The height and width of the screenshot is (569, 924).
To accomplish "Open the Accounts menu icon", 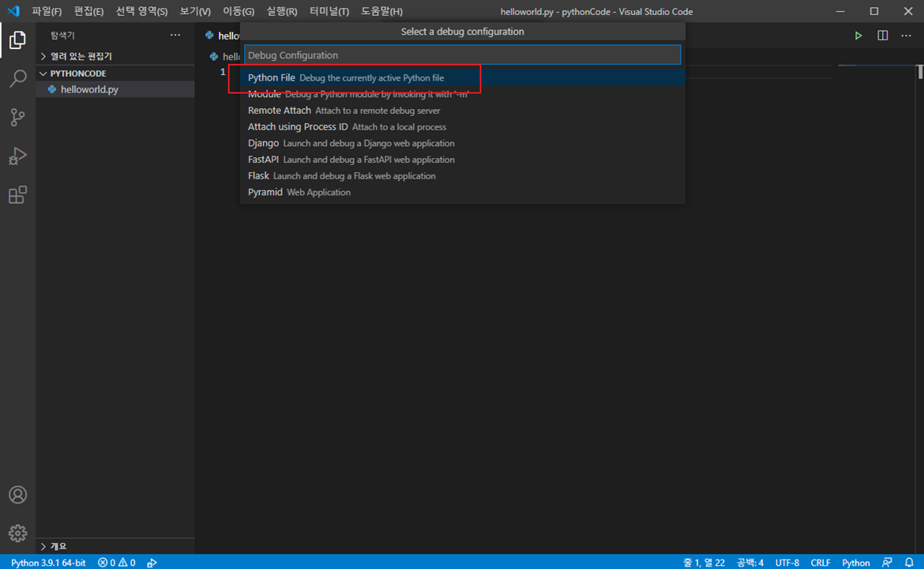I will point(17,495).
